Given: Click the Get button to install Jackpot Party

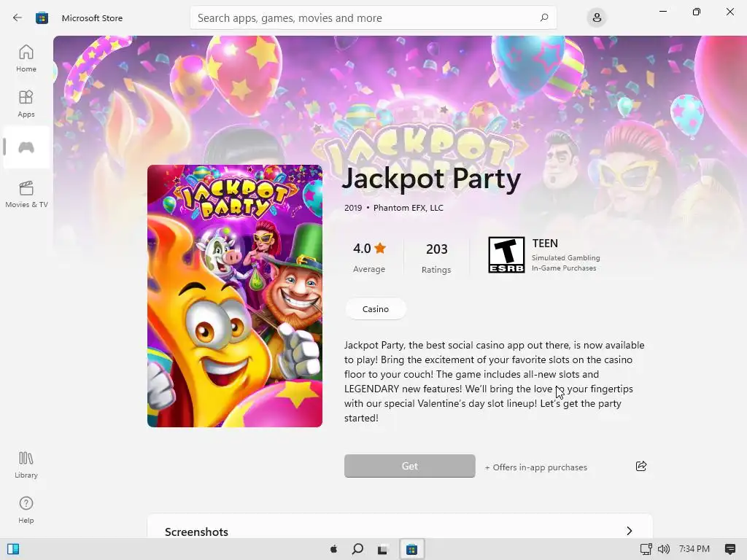Looking at the screenshot, I should click(x=410, y=466).
